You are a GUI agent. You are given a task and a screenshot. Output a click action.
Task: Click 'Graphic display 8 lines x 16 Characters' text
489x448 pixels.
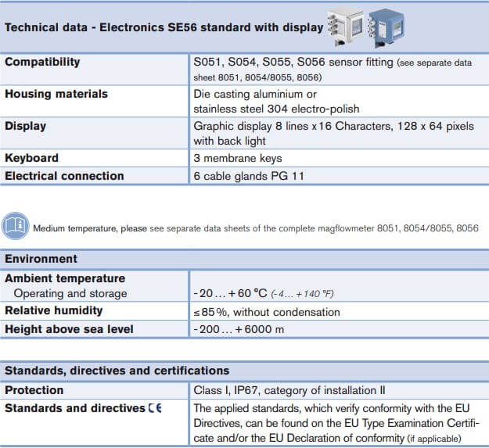tap(292, 126)
